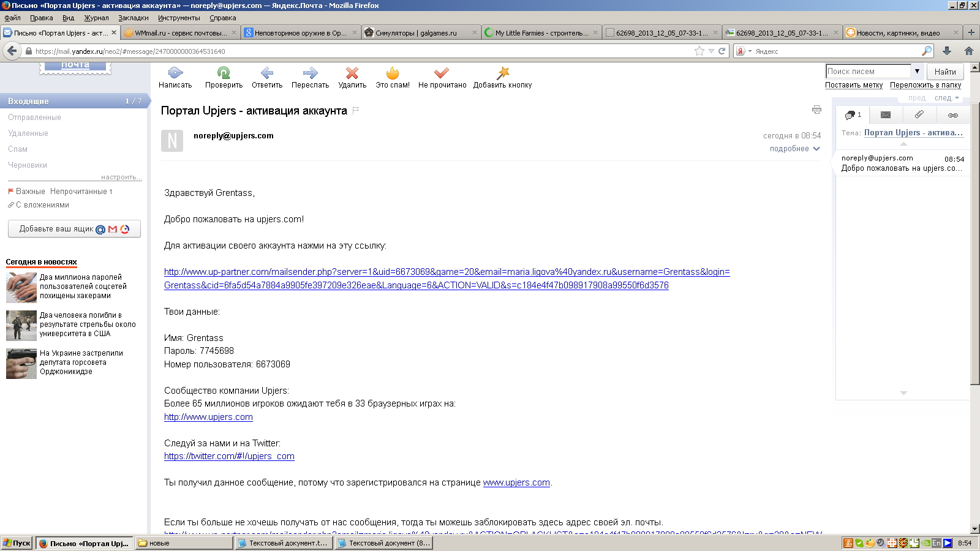Screen dimensions: 980x551
Task: Open the Отправленные folder
Action: 34,118
